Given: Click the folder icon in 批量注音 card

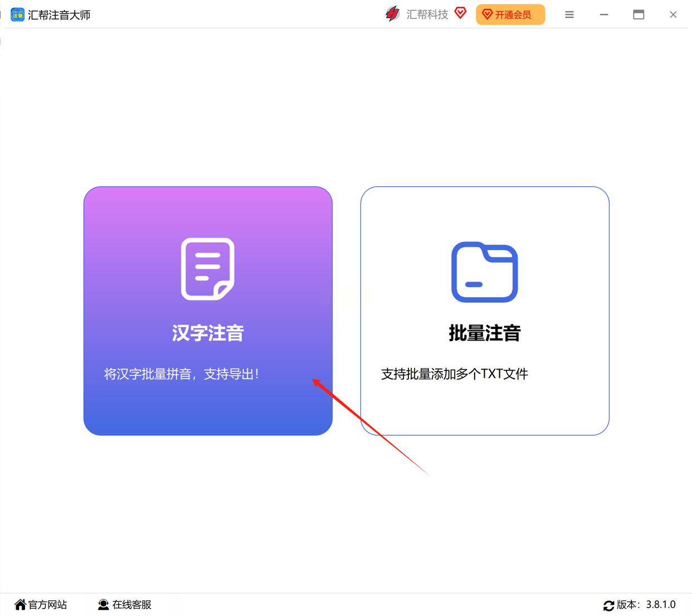Looking at the screenshot, I should click(485, 272).
